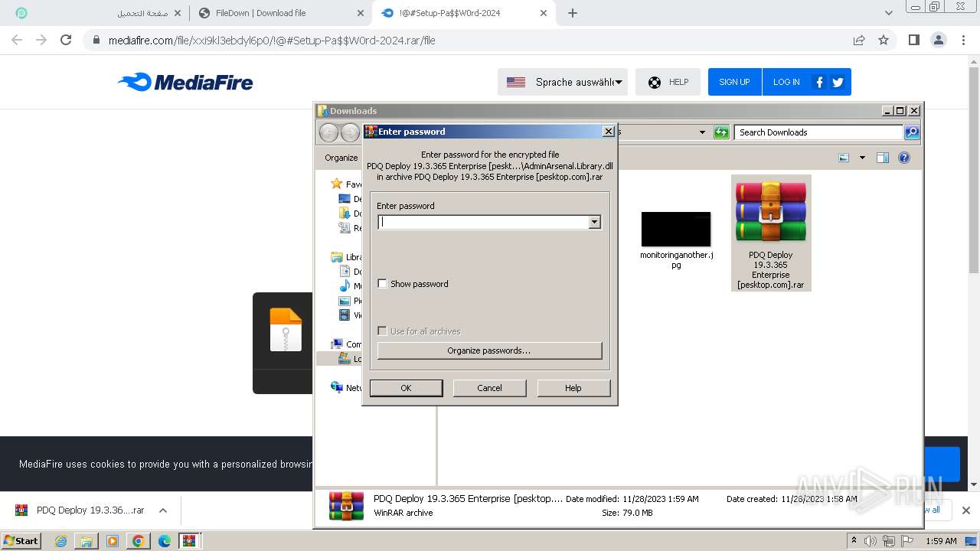Select Libraries icon in navigation pane

tap(336, 257)
